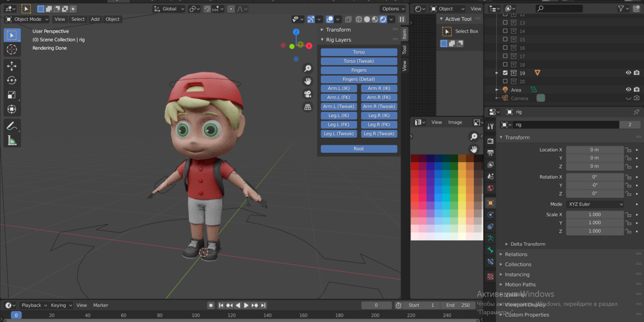Open the Select menu
The width and height of the screenshot is (644, 322).
pos(78,19)
